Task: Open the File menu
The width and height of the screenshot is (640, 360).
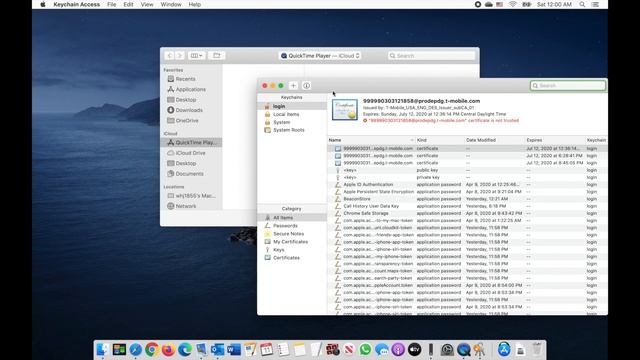Action: (111, 4)
